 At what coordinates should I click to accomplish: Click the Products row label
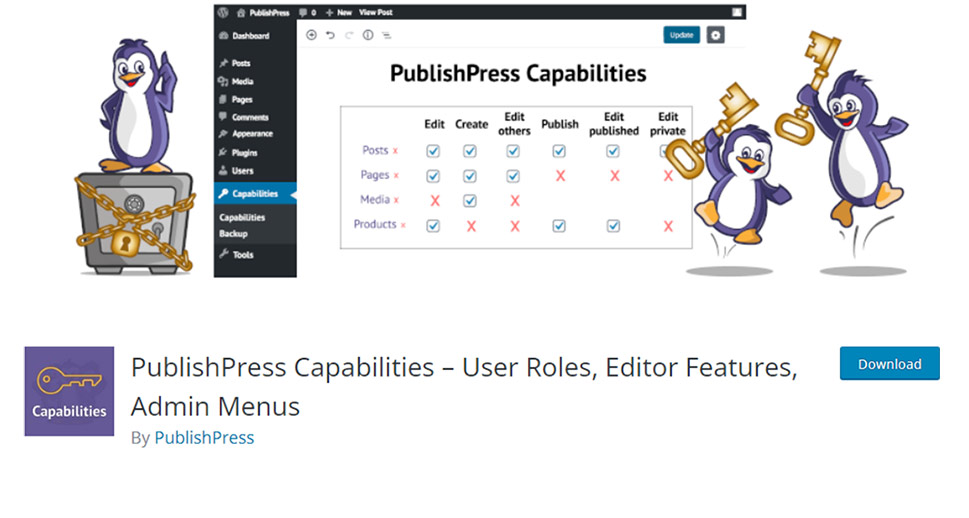pos(375,224)
